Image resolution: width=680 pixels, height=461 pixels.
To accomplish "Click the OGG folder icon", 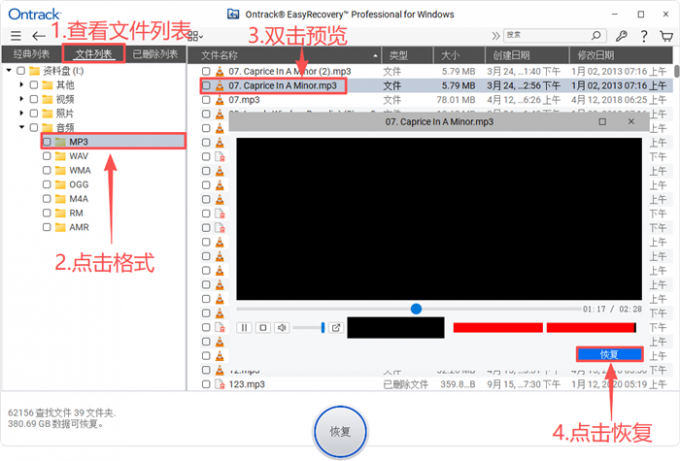I will click(x=60, y=185).
